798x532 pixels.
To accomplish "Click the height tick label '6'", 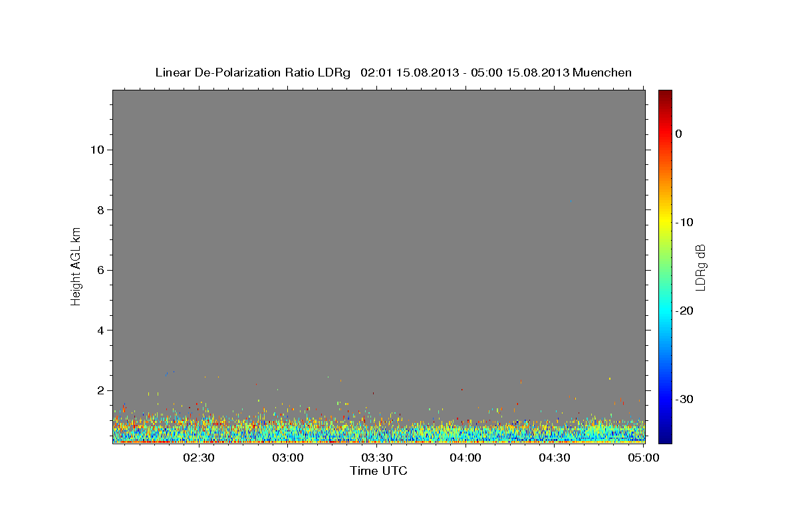I will coord(100,270).
